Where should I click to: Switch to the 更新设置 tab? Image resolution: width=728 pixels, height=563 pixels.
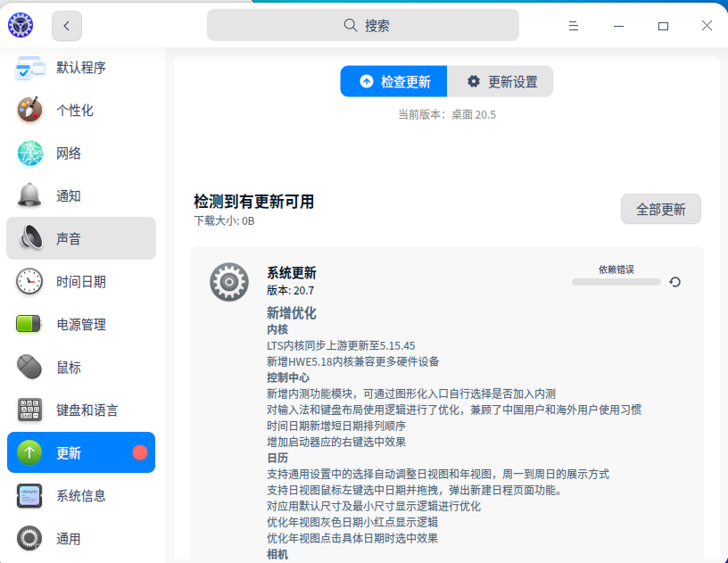click(500, 82)
